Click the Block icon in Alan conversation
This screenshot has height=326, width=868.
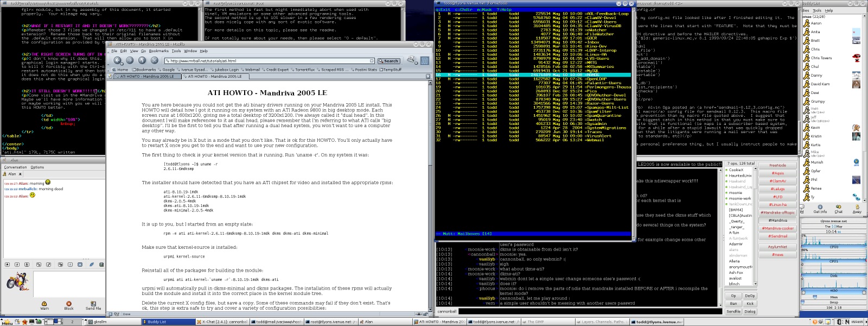click(x=69, y=306)
